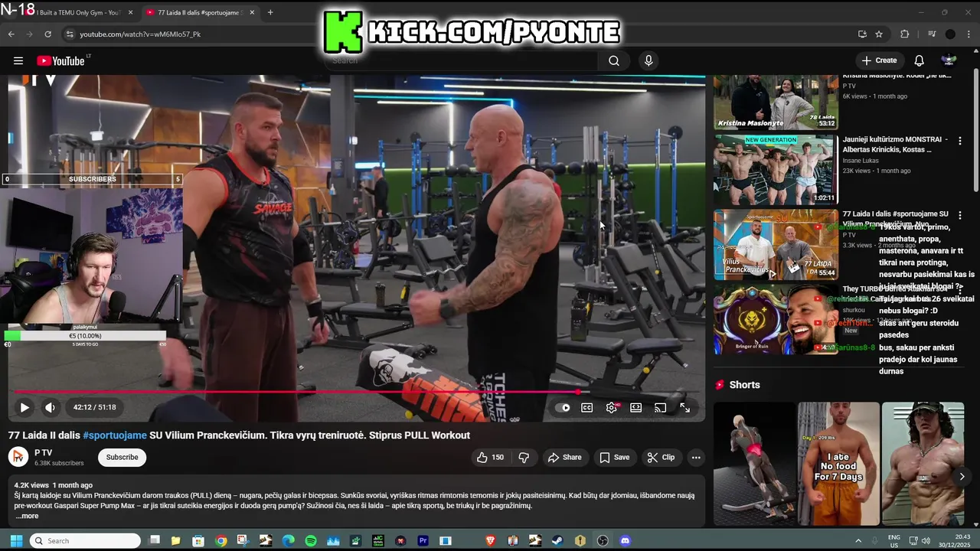This screenshot has width=980, height=551.
Task: Open Steam from the taskbar
Action: click(557, 540)
